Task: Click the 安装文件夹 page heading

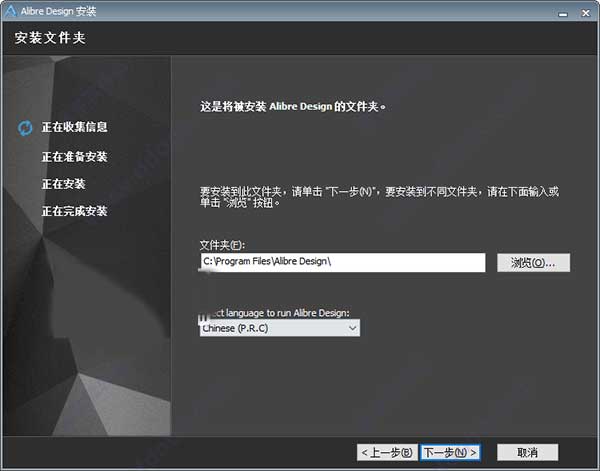Action: pos(50,38)
